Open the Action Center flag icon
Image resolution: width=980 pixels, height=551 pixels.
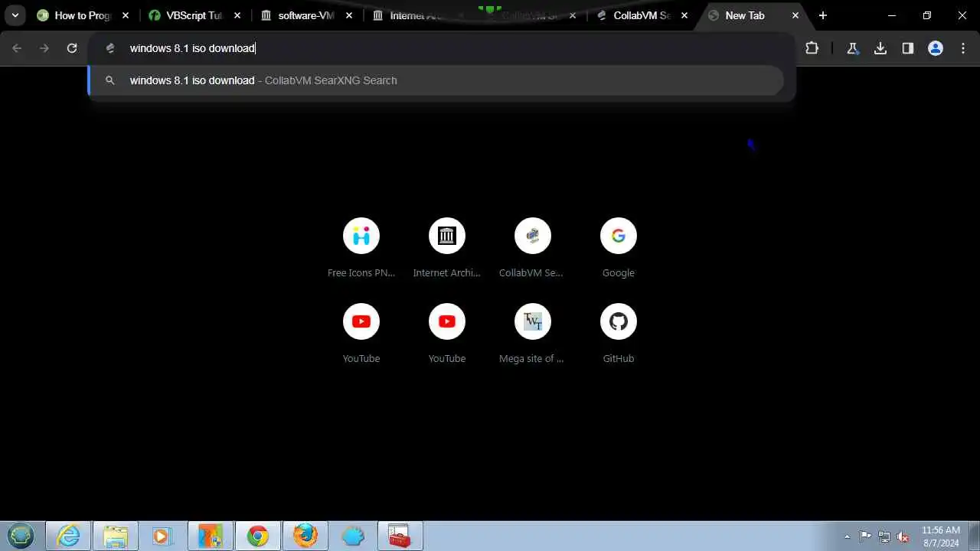(x=865, y=536)
